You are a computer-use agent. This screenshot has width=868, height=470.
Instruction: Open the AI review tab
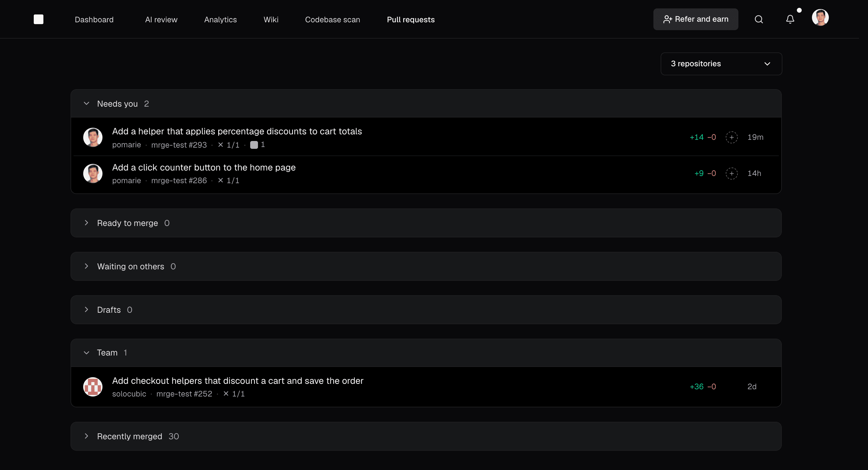click(x=161, y=20)
